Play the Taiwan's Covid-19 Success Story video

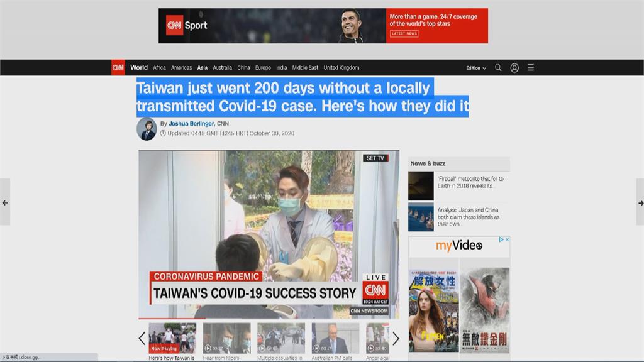click(x=269, y=234)
